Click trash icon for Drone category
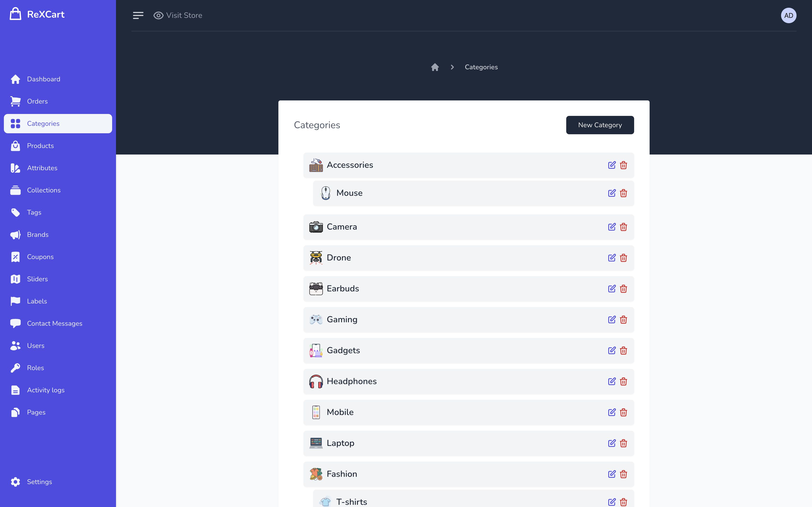The image size is (812, 507). click(x=623, y=258)
